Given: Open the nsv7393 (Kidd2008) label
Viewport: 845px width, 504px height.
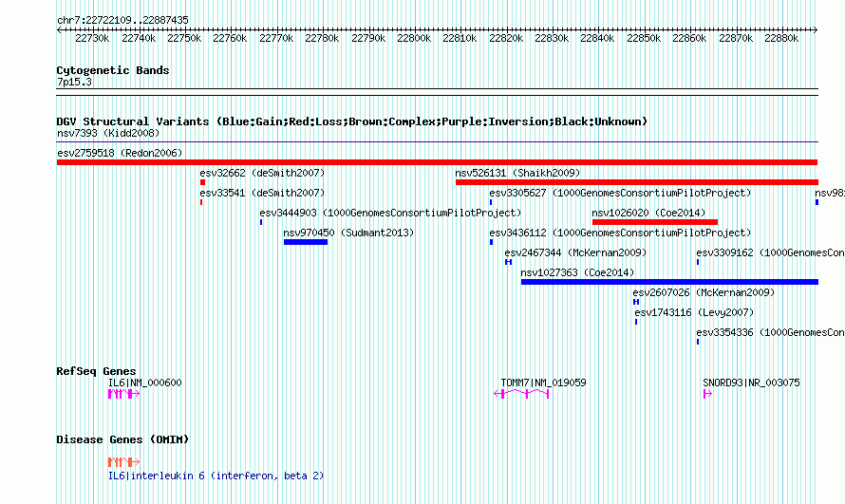Looking at the screenshot, I should (108, 133).
